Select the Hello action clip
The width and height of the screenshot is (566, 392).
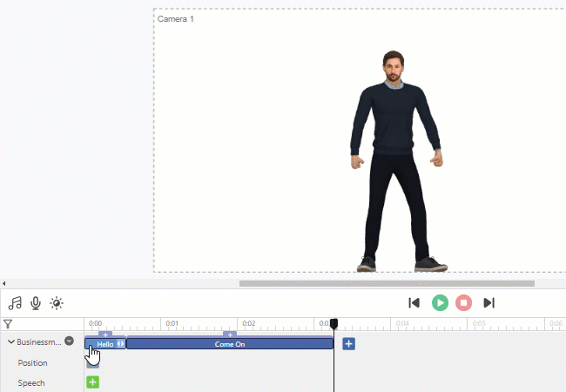(x=104, y=344)
